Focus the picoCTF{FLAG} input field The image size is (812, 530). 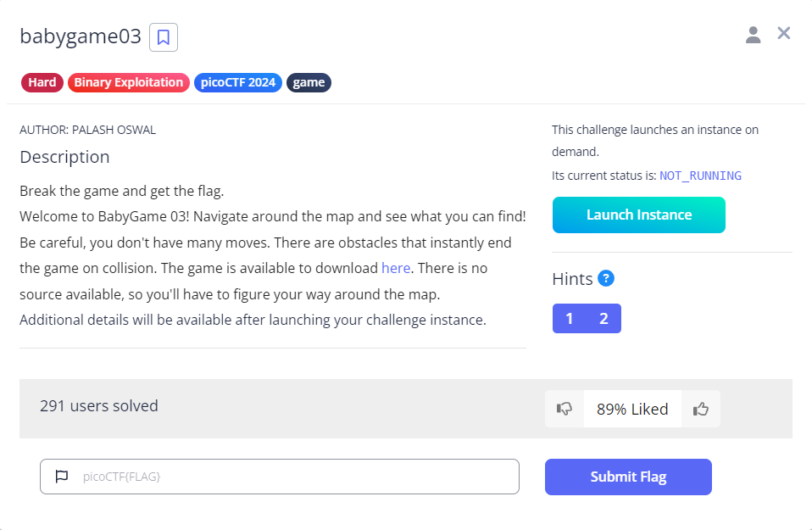(280, 476)
